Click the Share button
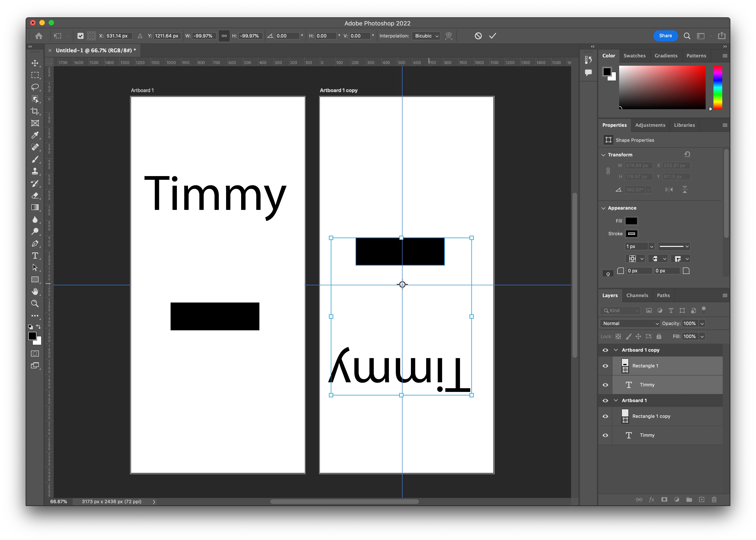The height and width of the screenshot is (540, 756). 665,36
